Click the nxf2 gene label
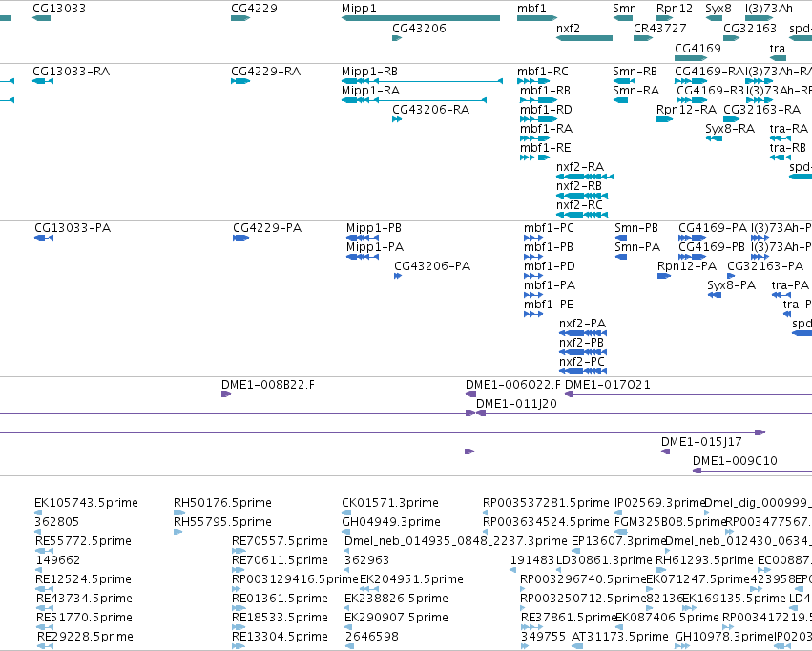The image size is (812, 651). 568,28
